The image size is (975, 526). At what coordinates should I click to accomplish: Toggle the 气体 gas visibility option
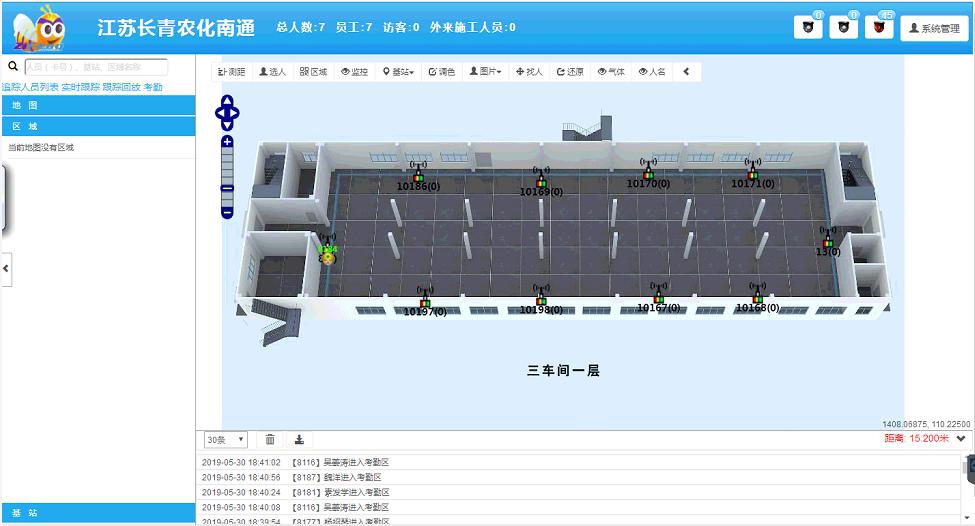(611, 72)
